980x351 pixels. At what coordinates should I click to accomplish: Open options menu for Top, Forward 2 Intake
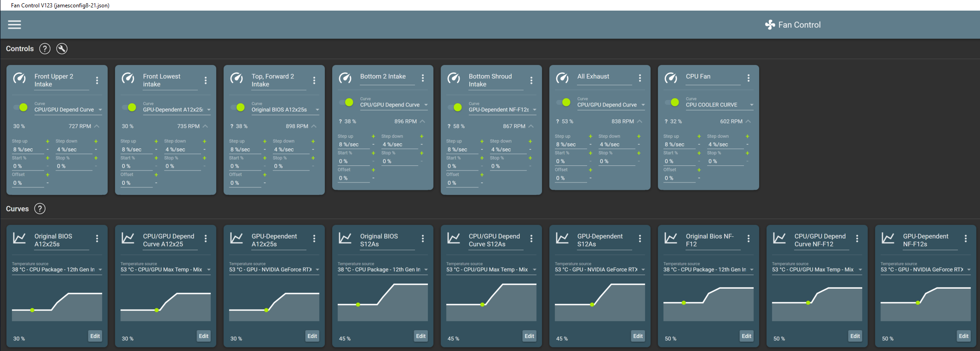click(314, 80)
